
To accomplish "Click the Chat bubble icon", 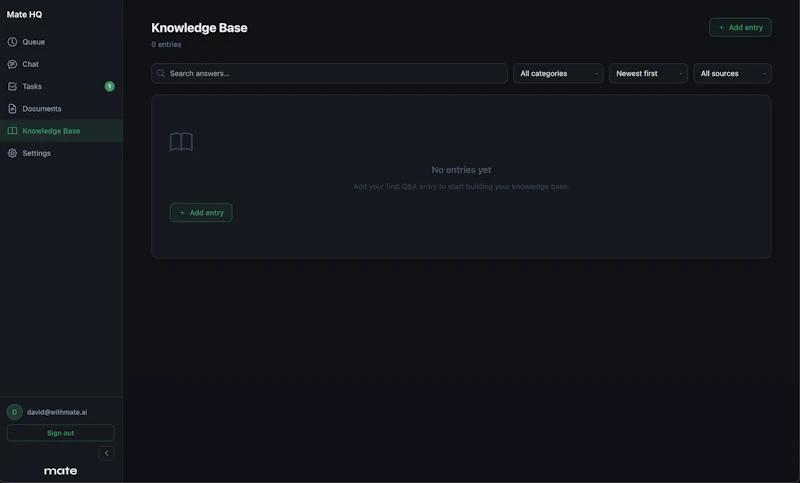I will [12, 64].
